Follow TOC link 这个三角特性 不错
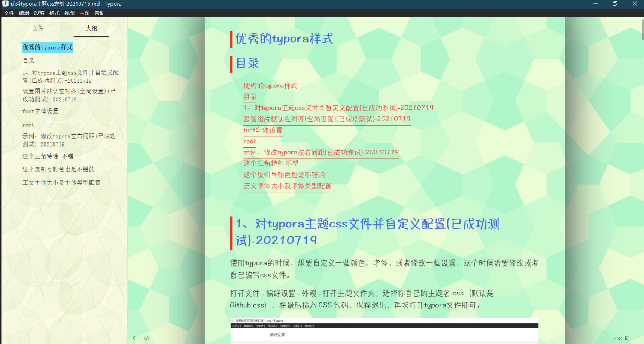This screenshot has width=644, height=344. coord(271,164)
